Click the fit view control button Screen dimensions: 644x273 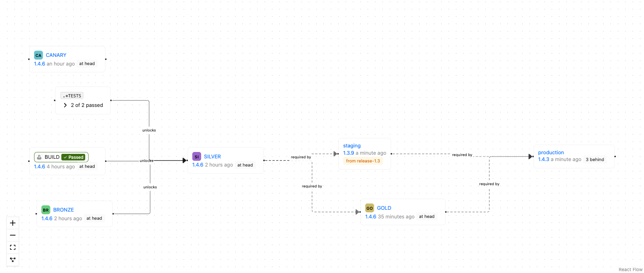(x=13, y=248)
